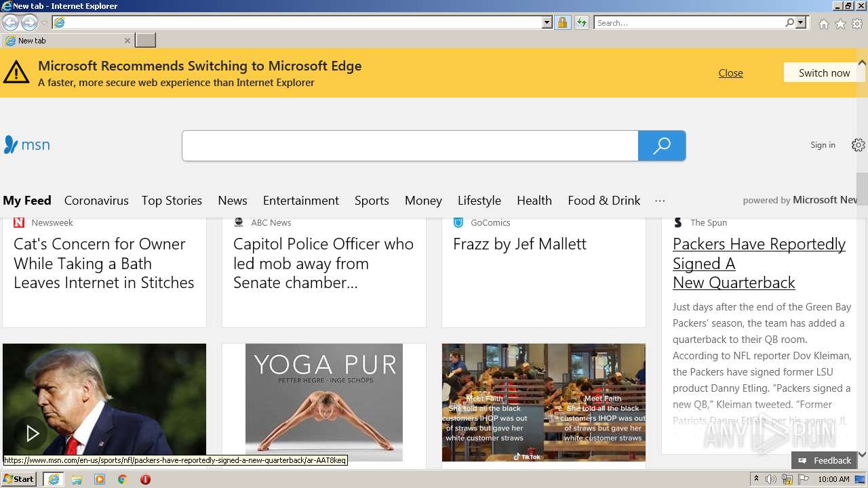
Task: Open the Lifestyle section
Action: pyautogui.click(x=479, y=201)
